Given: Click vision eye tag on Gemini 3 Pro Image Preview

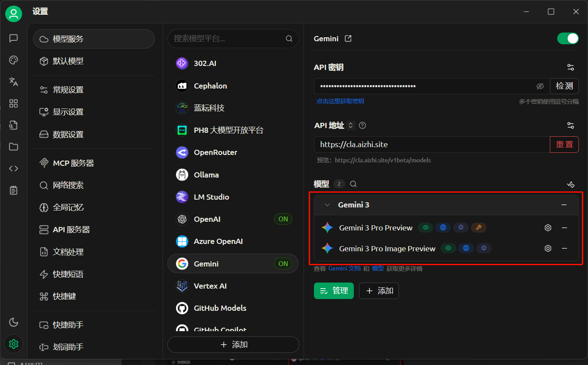Looking at the screenshot, I should 448,248.
